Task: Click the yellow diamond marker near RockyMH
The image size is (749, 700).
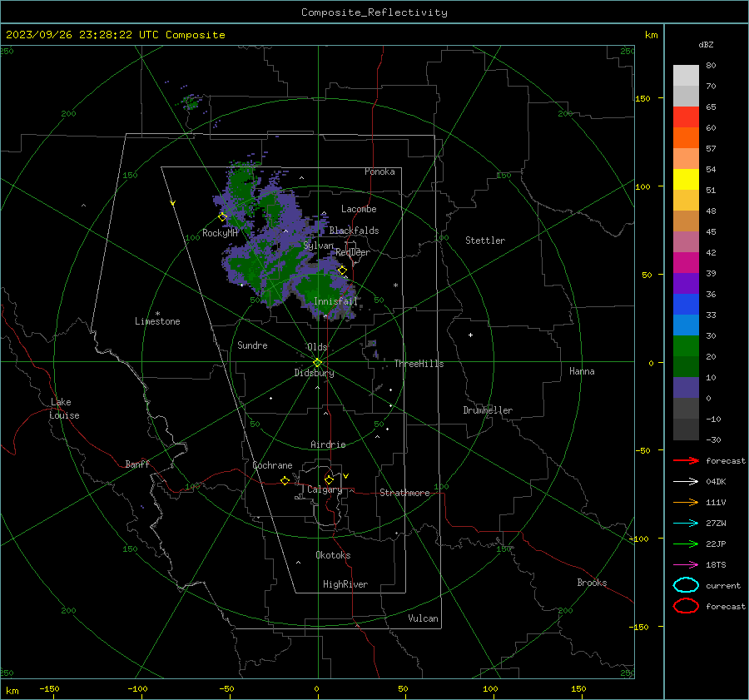Action: [x=222, y=217]
